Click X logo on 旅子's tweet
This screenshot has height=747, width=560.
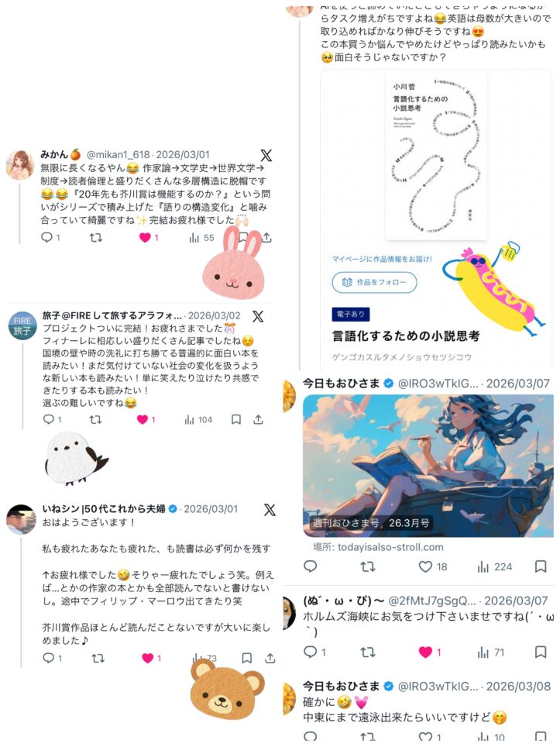pyautogui.click(x=258, y=316)
